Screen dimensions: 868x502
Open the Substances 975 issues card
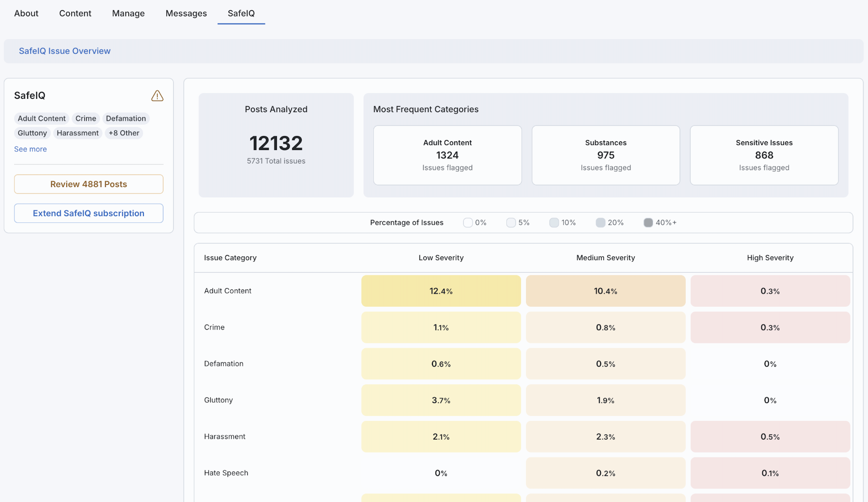pyautogui.click(x=606, y=155)
